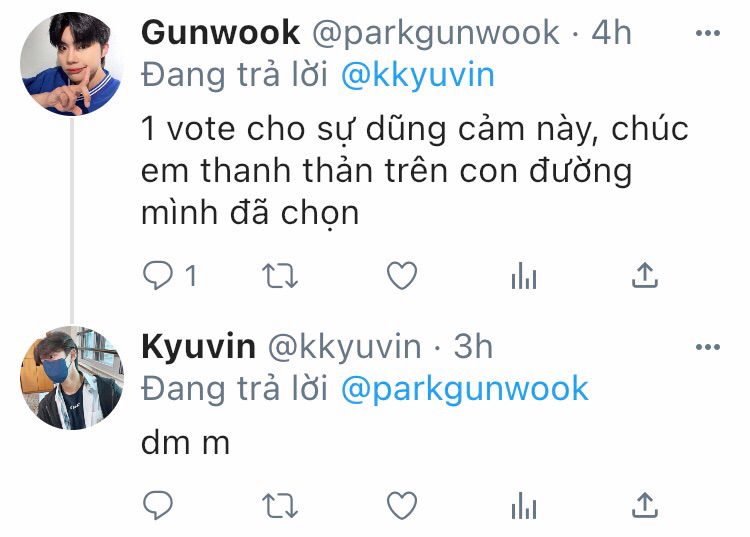Open Gunwook display name profile

coord(221,33)
